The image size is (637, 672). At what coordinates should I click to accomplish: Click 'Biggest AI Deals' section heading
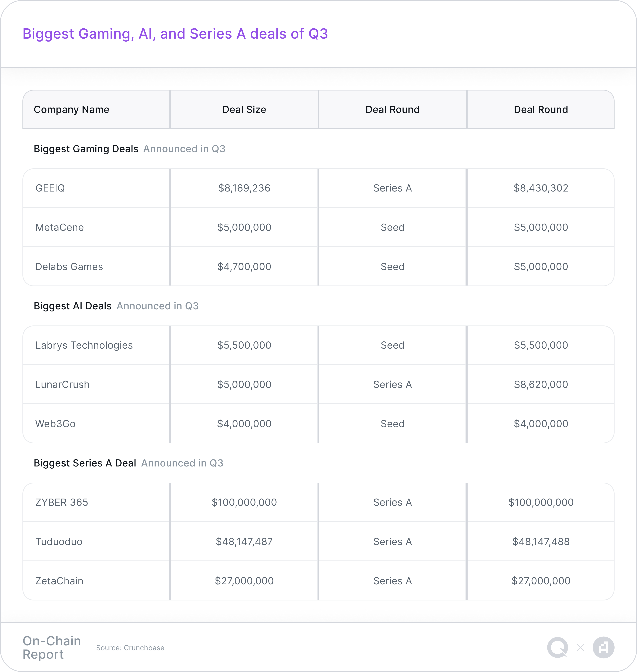(x=73, y=306)
